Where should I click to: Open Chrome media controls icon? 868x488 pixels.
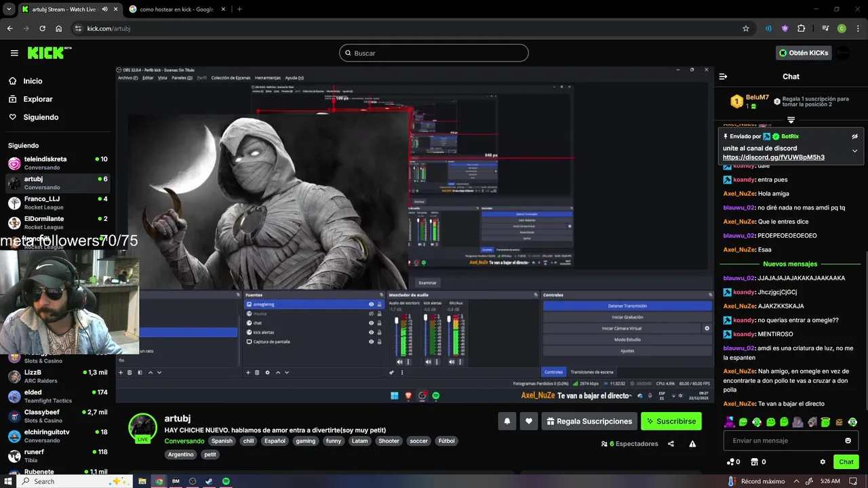click(x=825, y=28)
